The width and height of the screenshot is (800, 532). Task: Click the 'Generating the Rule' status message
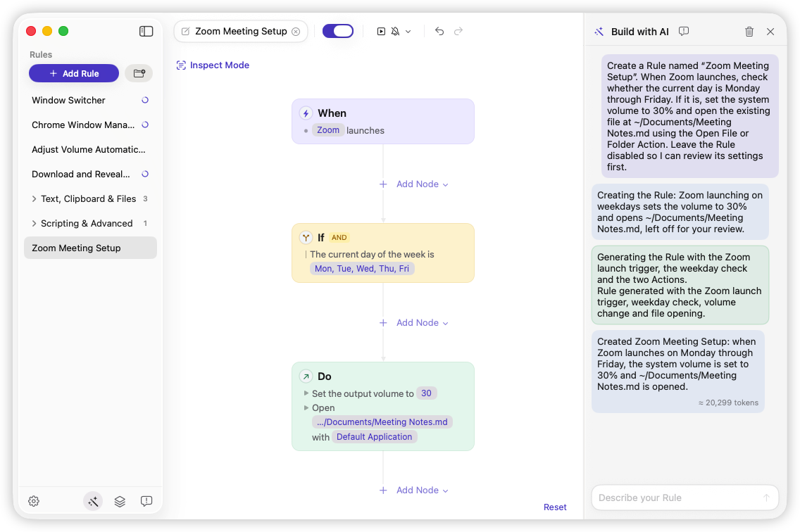pos(680,285)
